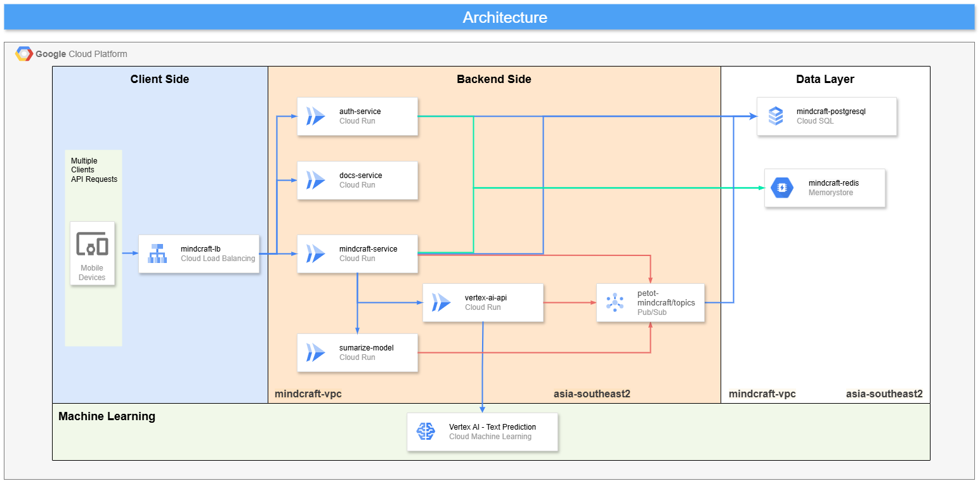This screenshot has width=980, height=481.
Task: Select the Vertex AI - Text Prediction label
Action: point(492,427)
